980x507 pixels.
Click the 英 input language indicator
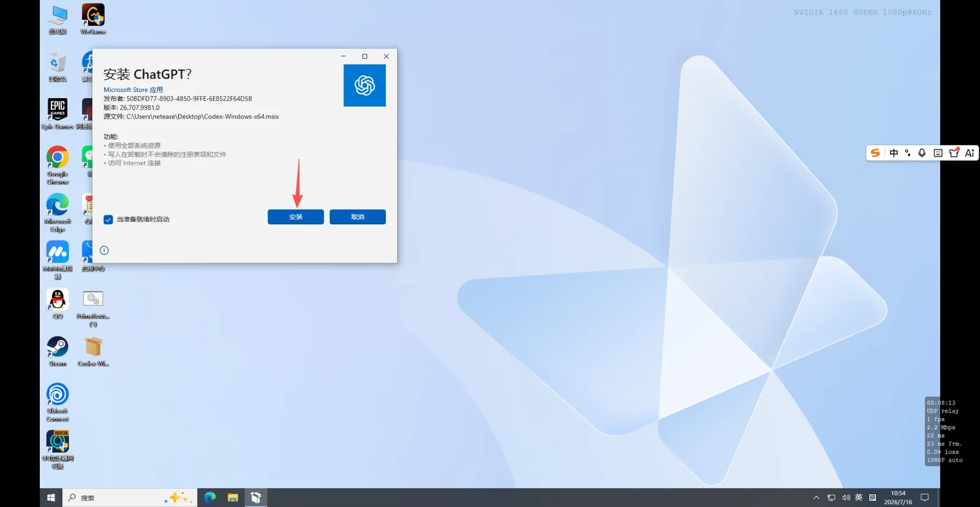tap(859, 498)
